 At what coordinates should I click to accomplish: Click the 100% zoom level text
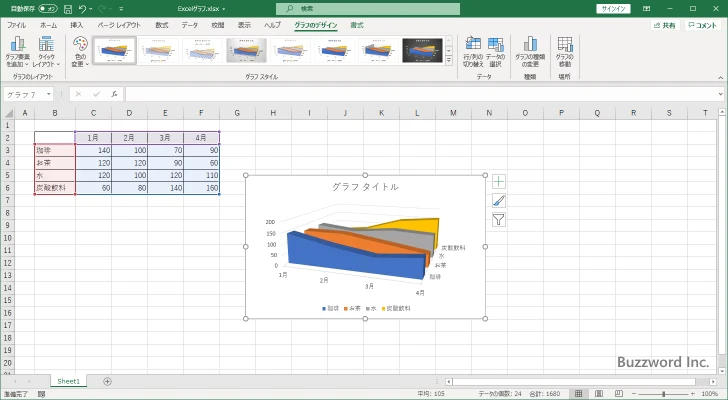pos(709,394)
